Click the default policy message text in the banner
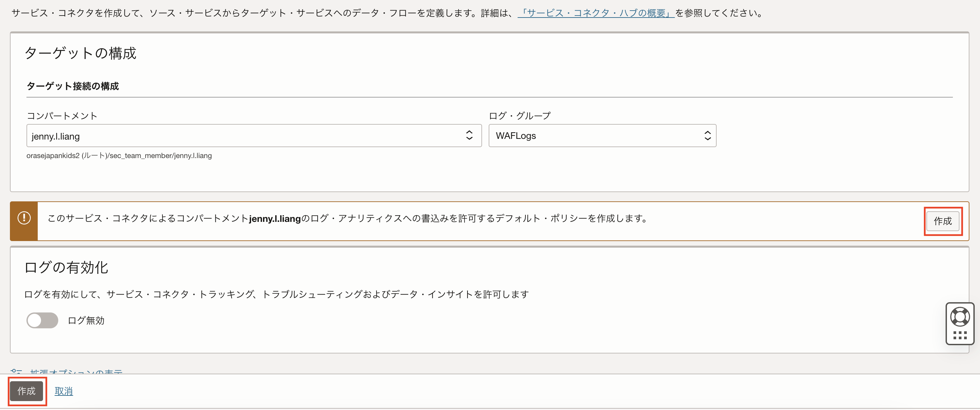This screenshot has height=410, width=980. 346,218
